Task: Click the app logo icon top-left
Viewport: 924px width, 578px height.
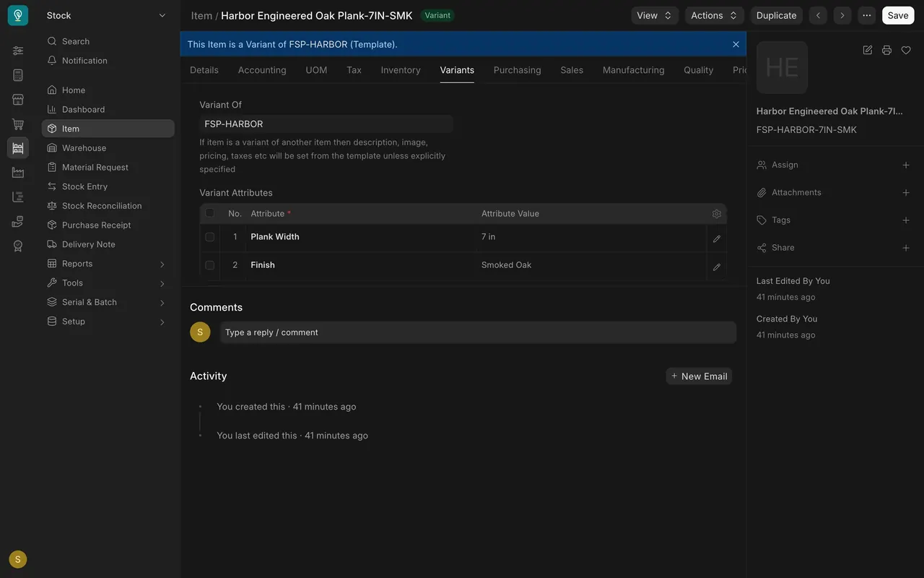Action: [x=18, y=15]
